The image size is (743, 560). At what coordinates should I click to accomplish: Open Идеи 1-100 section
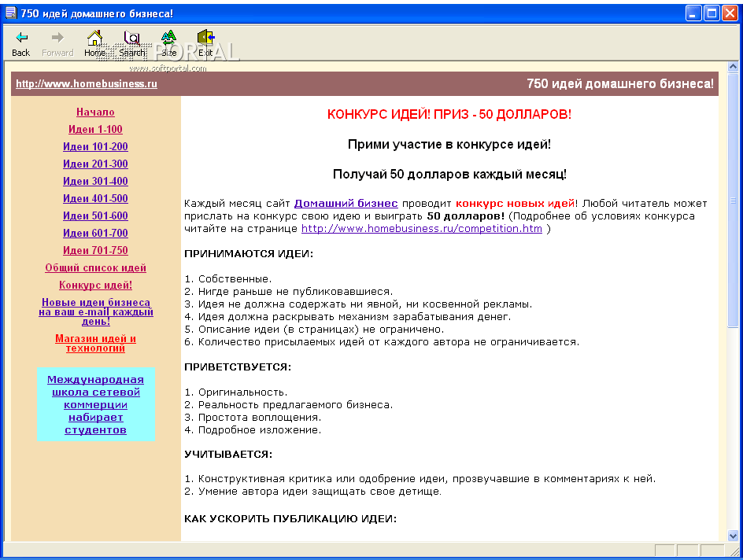[x=95, y=129]
